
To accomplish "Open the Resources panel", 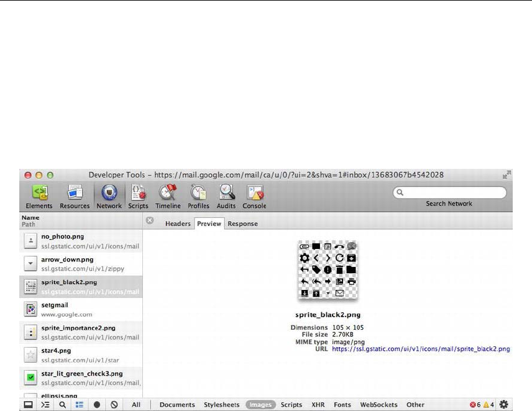I will tap(75, 197).
